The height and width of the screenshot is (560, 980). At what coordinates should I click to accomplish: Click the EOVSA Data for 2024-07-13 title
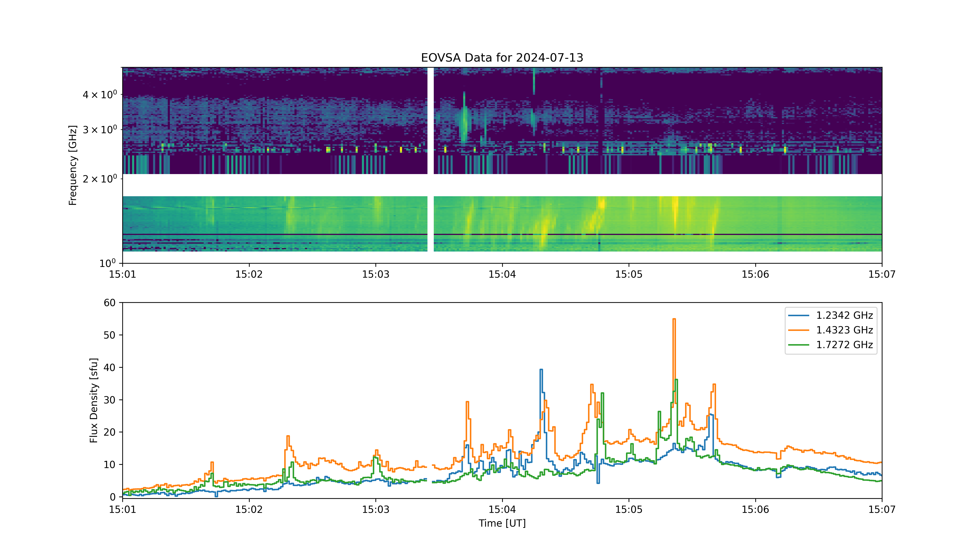[x=502, y=58]
